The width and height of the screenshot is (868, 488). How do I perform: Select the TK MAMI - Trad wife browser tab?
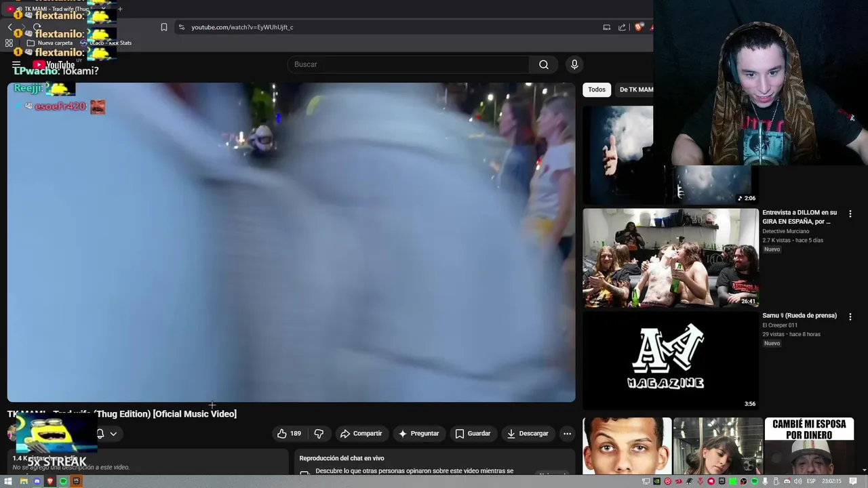point(58,9)
